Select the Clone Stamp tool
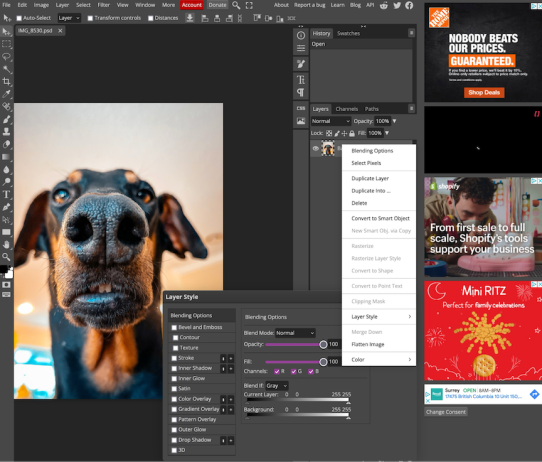Viewport: 542px width, 462px height. [x=6, y=132]
